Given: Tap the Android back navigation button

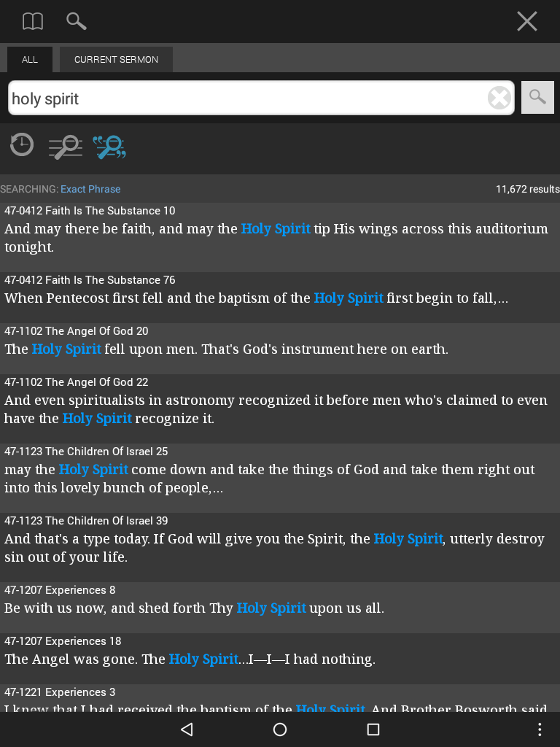Looking at the screenshot, I should tap(187, 729).
